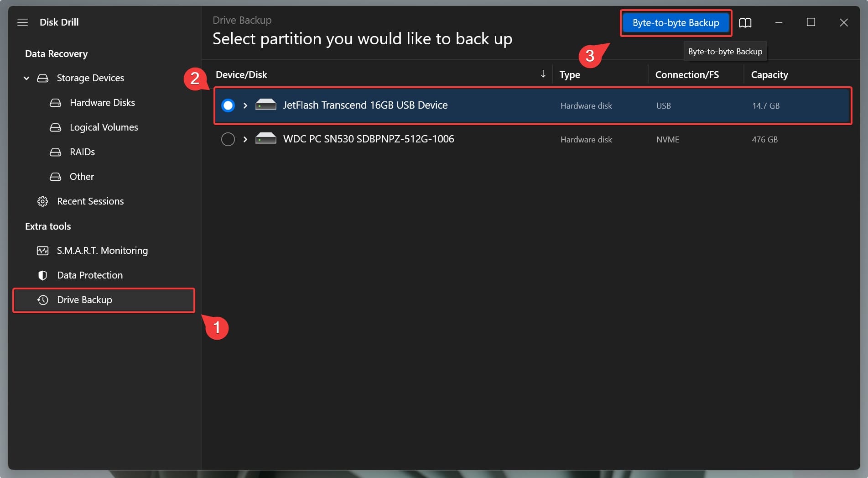
Task: Open the hamburger menu next to Disk Drill
Action: (22, 22)
